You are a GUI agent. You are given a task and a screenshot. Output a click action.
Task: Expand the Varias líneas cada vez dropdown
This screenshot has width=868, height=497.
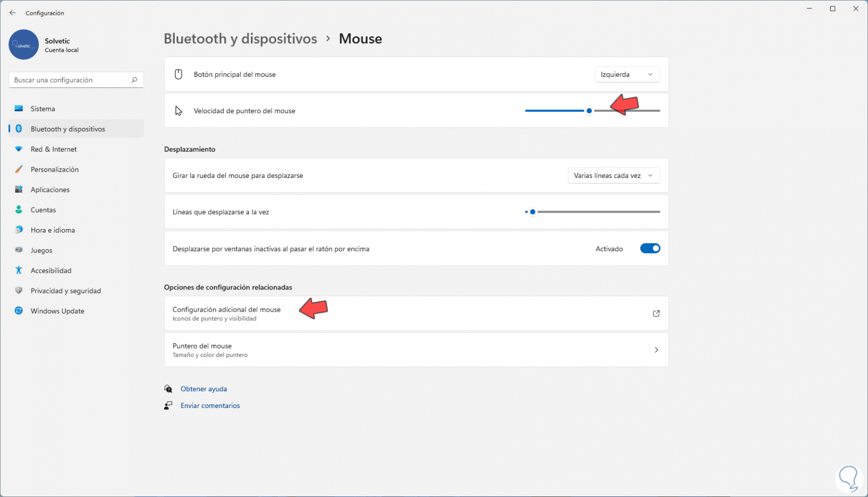tap(613, 175)
